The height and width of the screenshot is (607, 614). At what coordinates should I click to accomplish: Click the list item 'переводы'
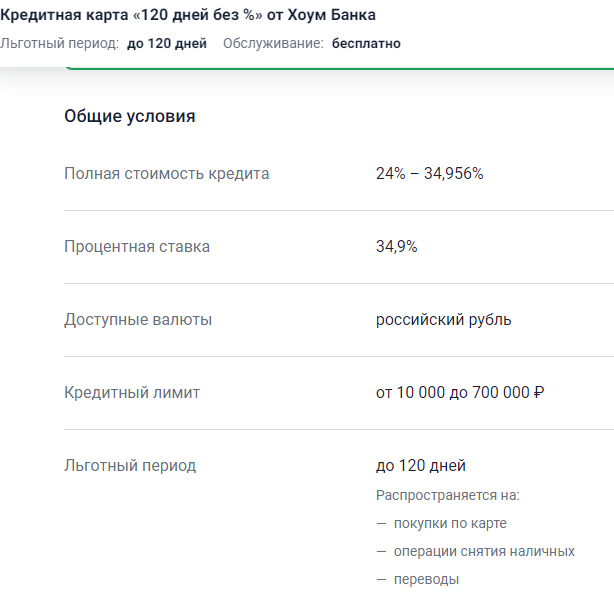pos(426,579)
